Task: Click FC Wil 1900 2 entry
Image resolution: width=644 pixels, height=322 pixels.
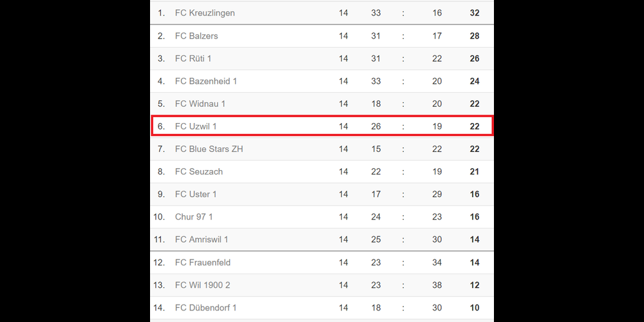Action: [202, 285]
